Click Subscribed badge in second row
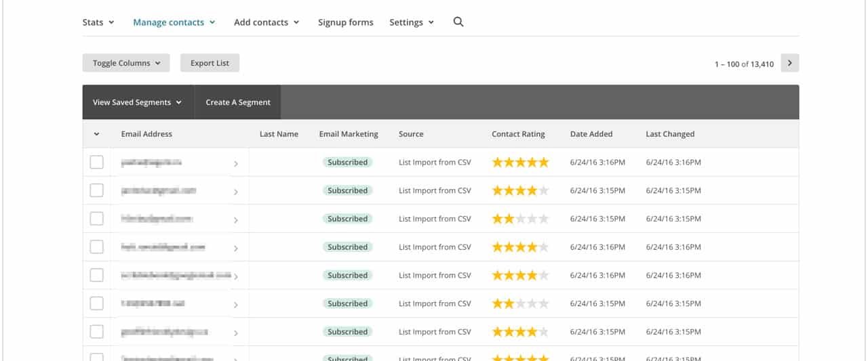Viewport: 868px width, 361px height. coord(347,190)
